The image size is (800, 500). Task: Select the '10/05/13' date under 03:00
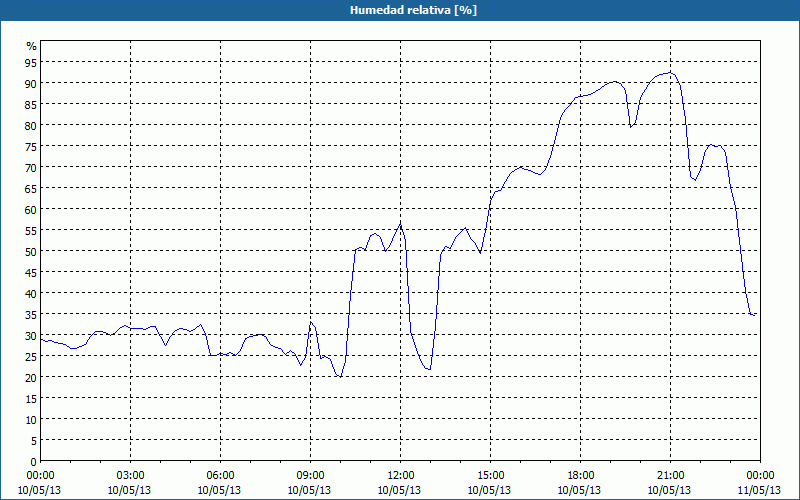pyautogui.click(x=130, y=490)
